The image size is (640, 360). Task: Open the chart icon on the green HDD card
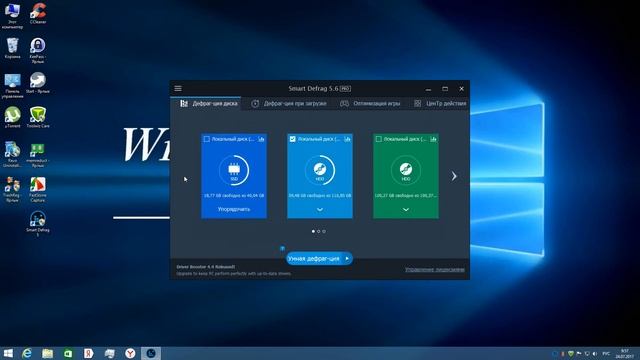[x=433, y=139]
